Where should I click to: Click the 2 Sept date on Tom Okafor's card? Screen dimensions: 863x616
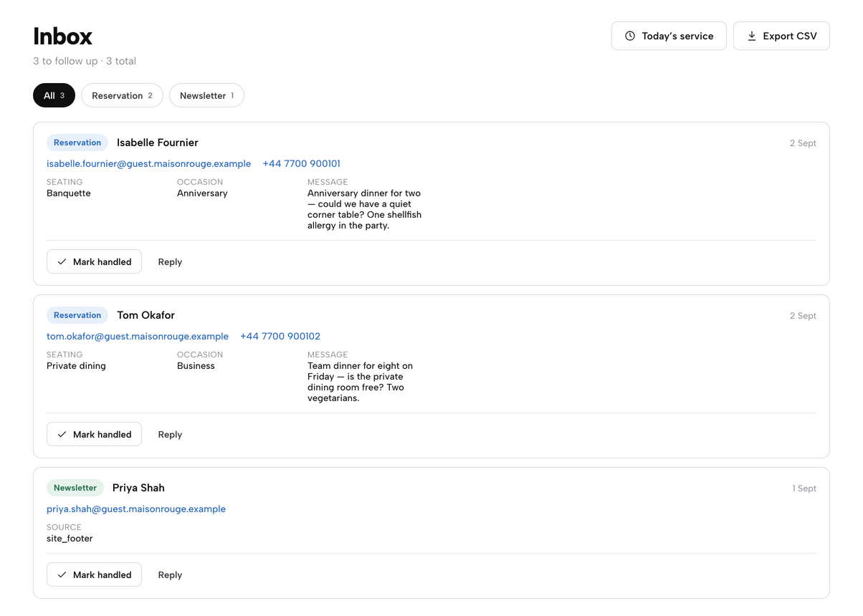pyautogui.click(x=803, y=316)
